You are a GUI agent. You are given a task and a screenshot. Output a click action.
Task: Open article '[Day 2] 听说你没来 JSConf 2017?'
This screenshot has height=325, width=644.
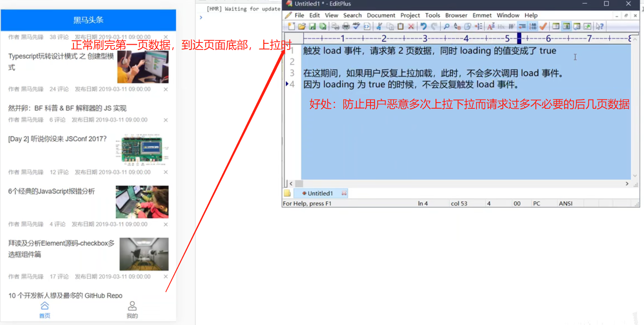(57, 139)
